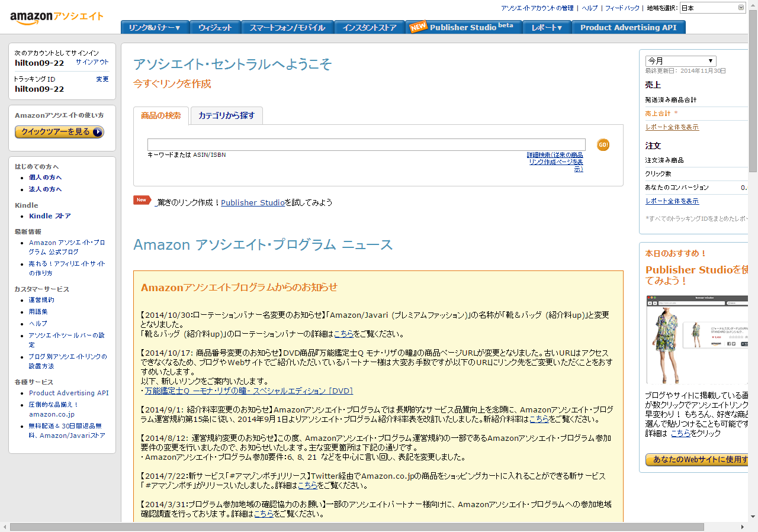Click レポート全体を表示 under 売上
The height and width of the screenshot is (532, 758).
click(x=672, y=127)
